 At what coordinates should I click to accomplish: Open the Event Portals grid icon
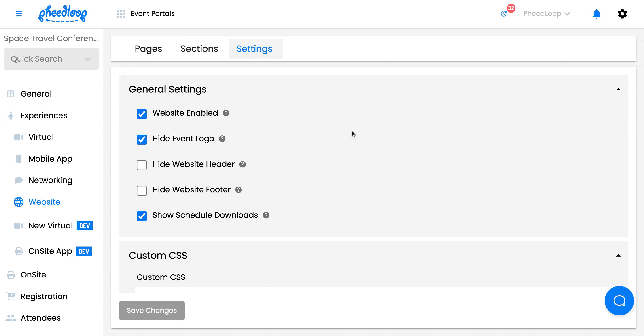click(x=121, y=13)
